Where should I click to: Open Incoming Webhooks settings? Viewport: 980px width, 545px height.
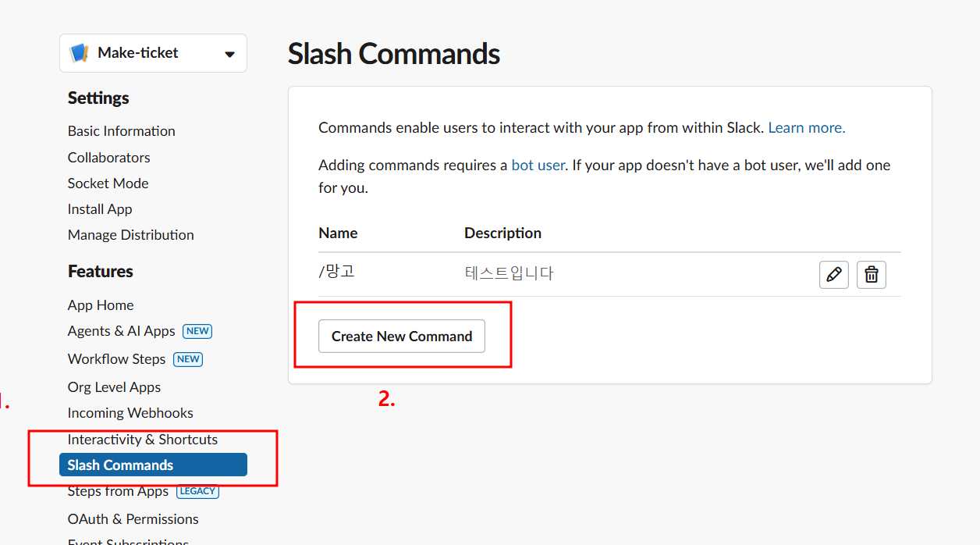pos(130,413)
